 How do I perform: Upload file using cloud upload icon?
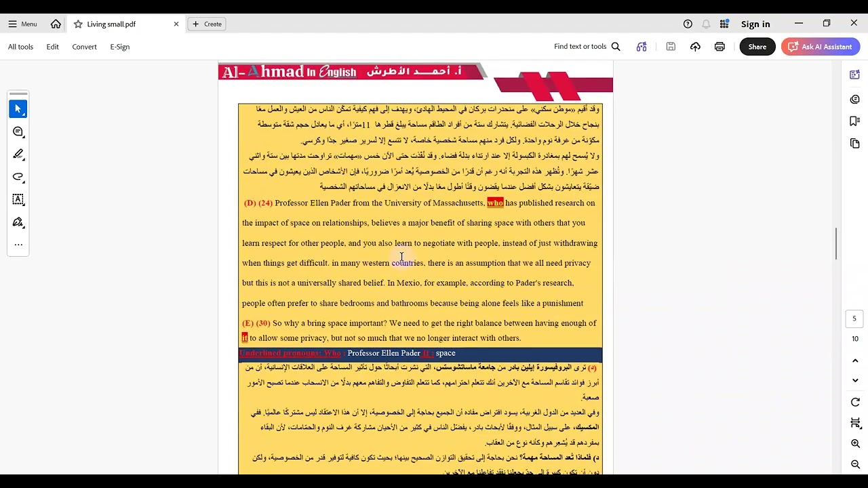pyautogui.click(x=695, y=47)
